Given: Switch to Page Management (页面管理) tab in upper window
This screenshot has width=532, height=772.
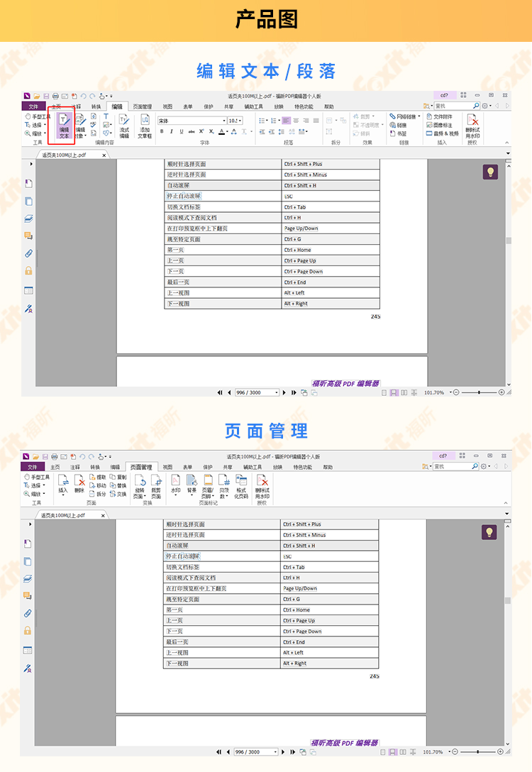Looking at the screenshot, I should tap(143, 106).
